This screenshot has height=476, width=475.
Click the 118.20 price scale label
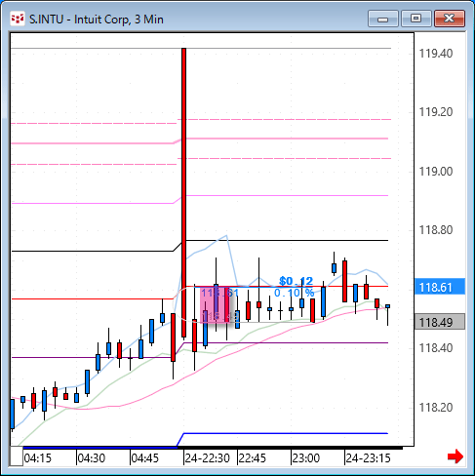pyautogui.click(x=436, y=408)
